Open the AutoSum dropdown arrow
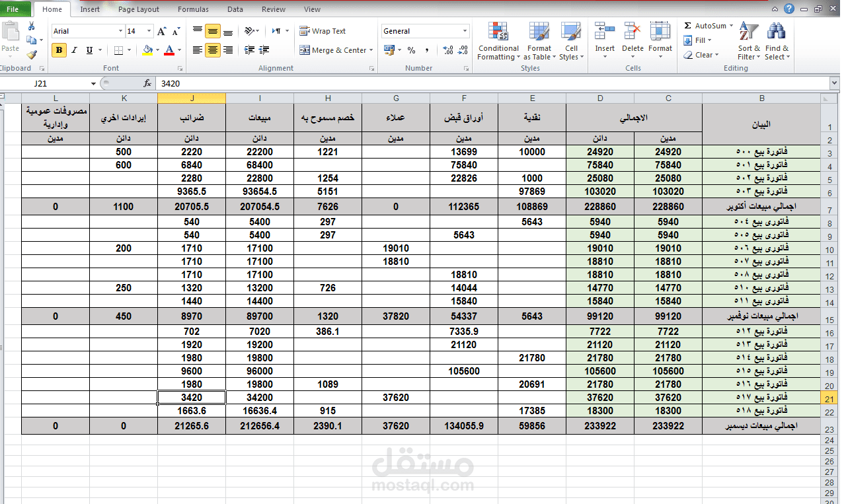This screenshot has height=504, width=846. pyautogui.click(x=732, y=26)
